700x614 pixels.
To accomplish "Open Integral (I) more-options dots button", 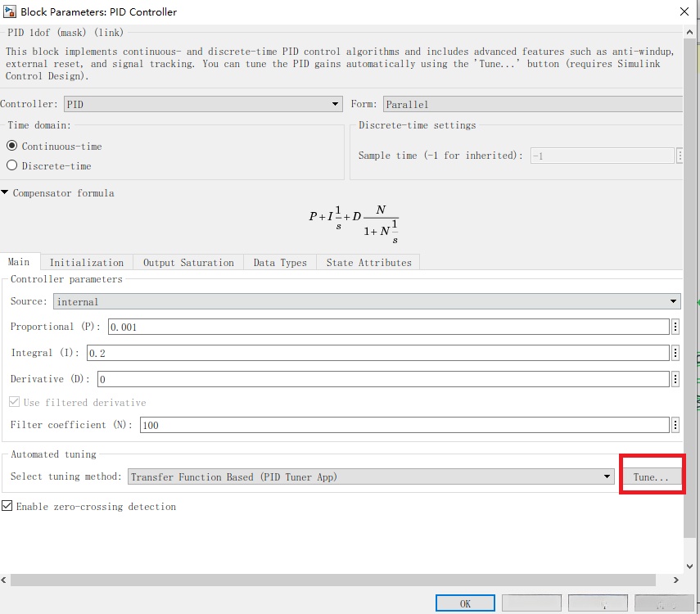I will [x=675, y=353].
